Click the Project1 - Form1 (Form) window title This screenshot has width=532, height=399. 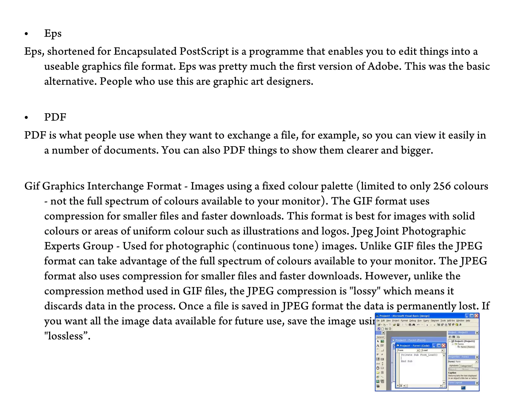[410, 340]
